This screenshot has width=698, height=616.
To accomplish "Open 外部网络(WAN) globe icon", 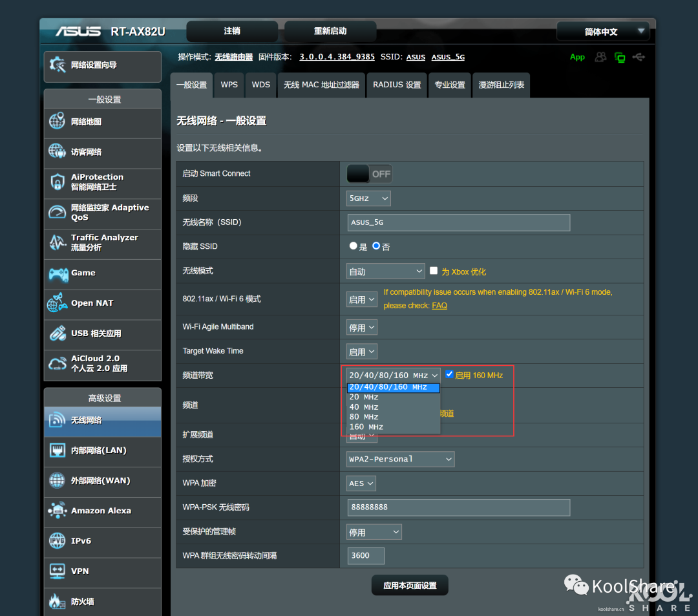I will [57, 480].
